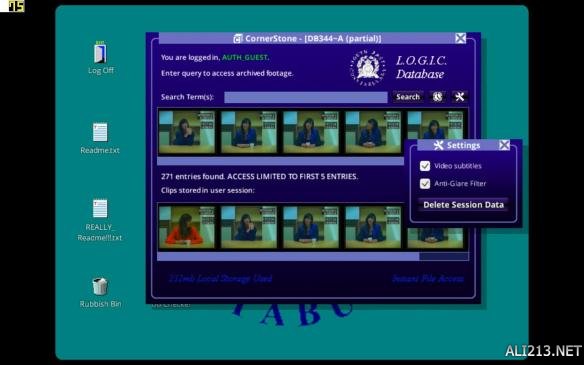584x365 pixels.
Task: Select the third search result video thumbnail
Action: coord(311,132)
